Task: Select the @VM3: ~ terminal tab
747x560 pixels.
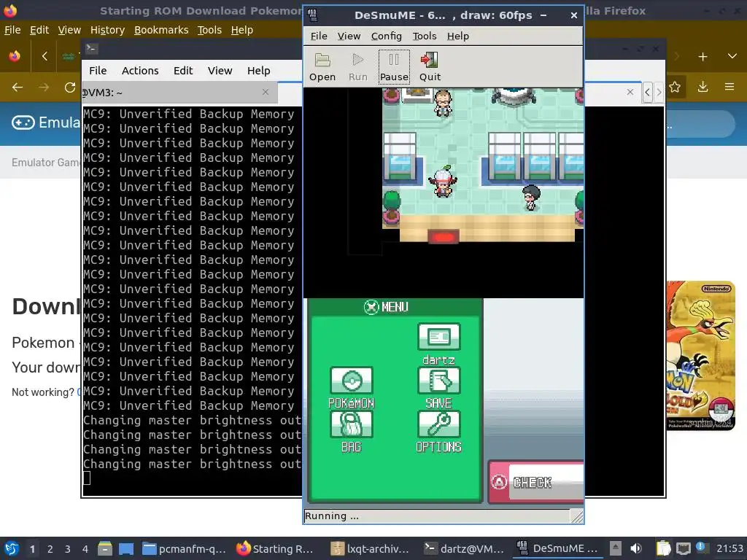Action: tap(179, 93)
